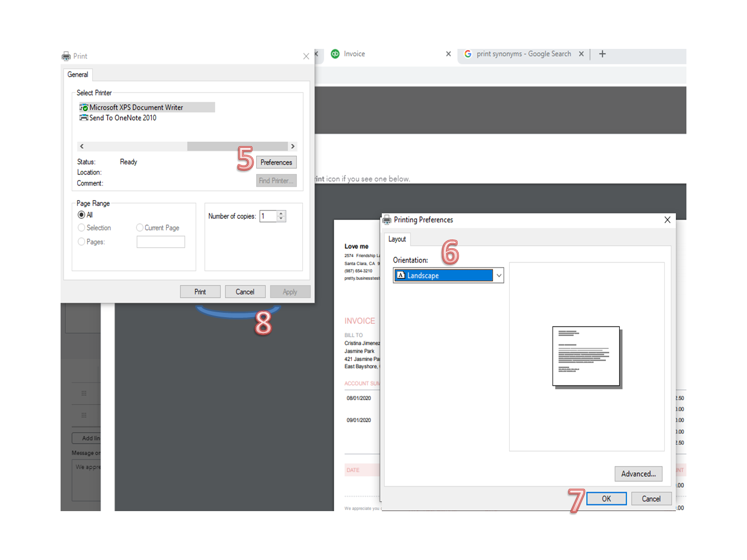
Task: Select the Current Page radio button
Action: (140, 228)
